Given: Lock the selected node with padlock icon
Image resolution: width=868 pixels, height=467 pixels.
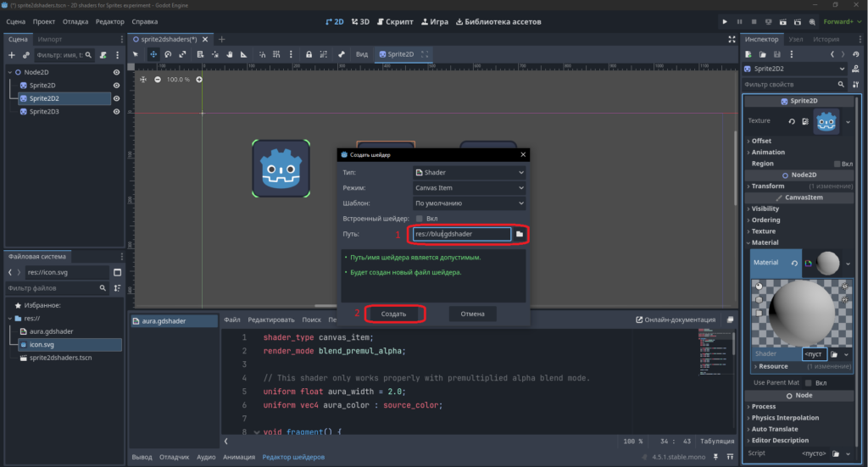Looking at the screenshot, I should tap(309, 54).
